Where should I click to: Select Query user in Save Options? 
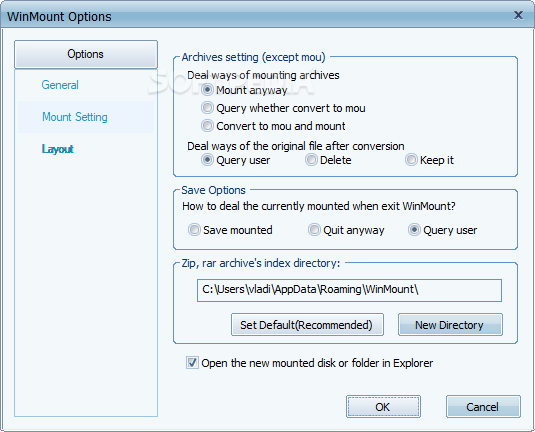[x=414, y=230]
